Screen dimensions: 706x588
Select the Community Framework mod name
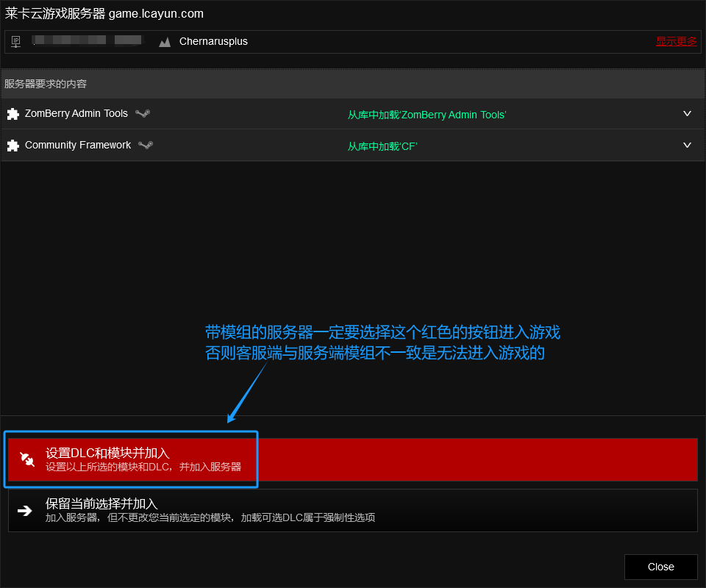click(78, 146)
